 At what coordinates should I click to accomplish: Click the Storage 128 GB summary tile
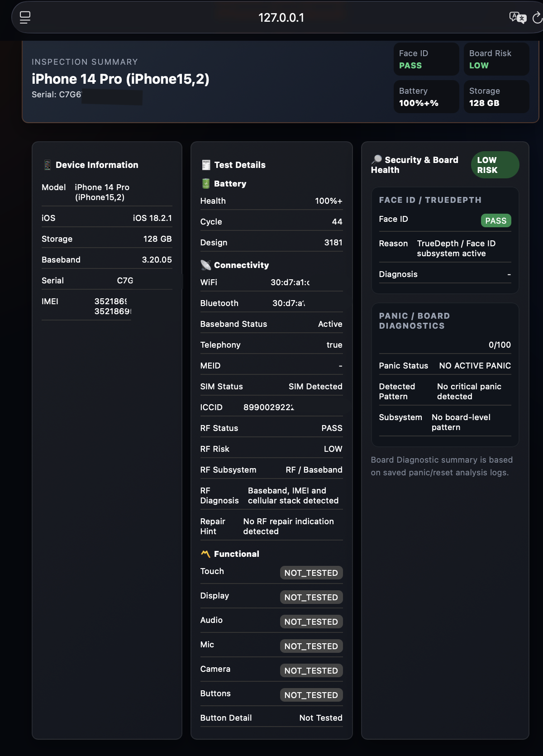pyautogui.click(x=496, y=97)
